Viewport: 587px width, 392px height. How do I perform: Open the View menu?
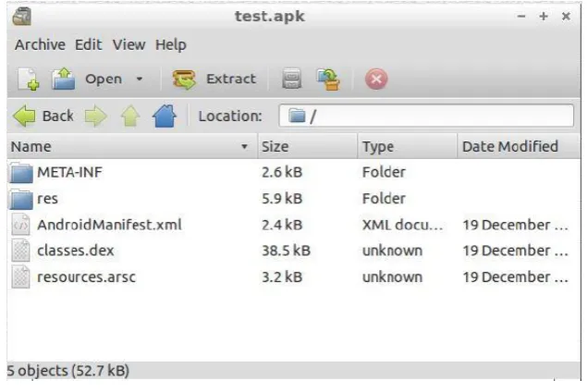128,45
